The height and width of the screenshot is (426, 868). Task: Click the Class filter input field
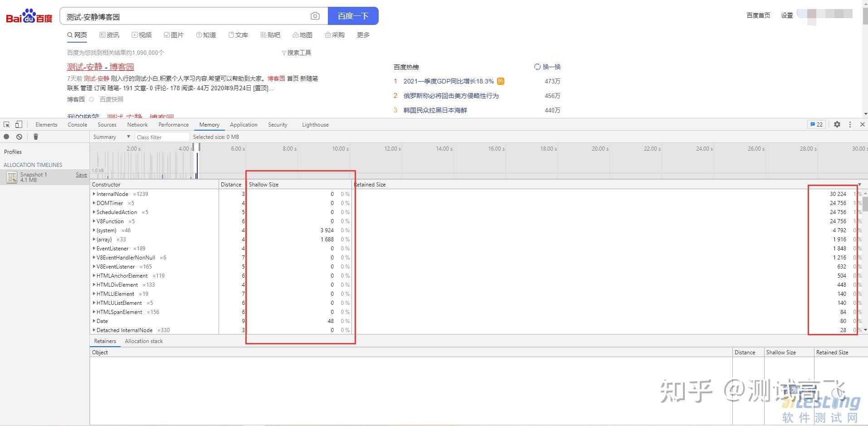[x=162, y=137]
